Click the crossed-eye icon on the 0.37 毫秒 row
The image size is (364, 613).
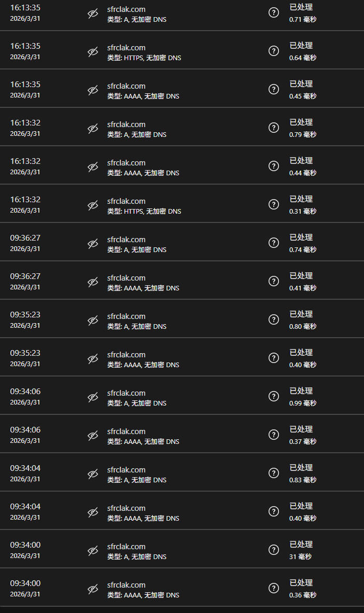tap(93, 436)
